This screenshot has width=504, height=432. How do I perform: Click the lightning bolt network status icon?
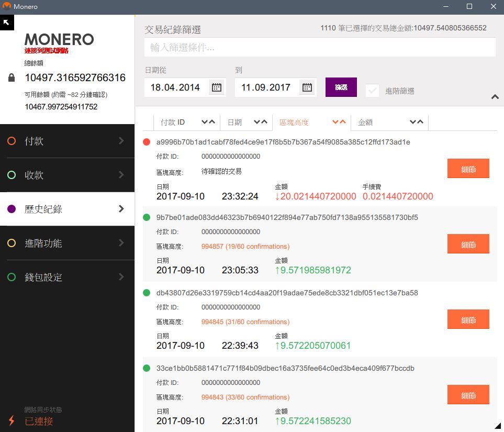click(12, 420)
